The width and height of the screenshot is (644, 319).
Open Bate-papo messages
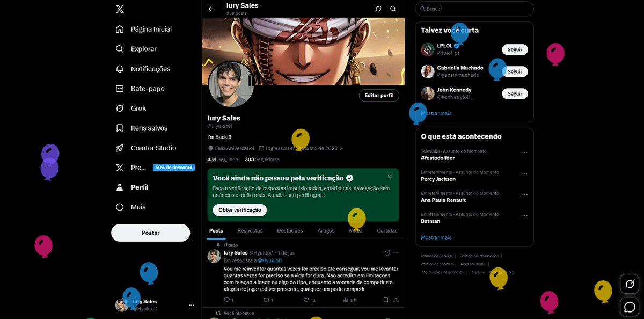140,89
